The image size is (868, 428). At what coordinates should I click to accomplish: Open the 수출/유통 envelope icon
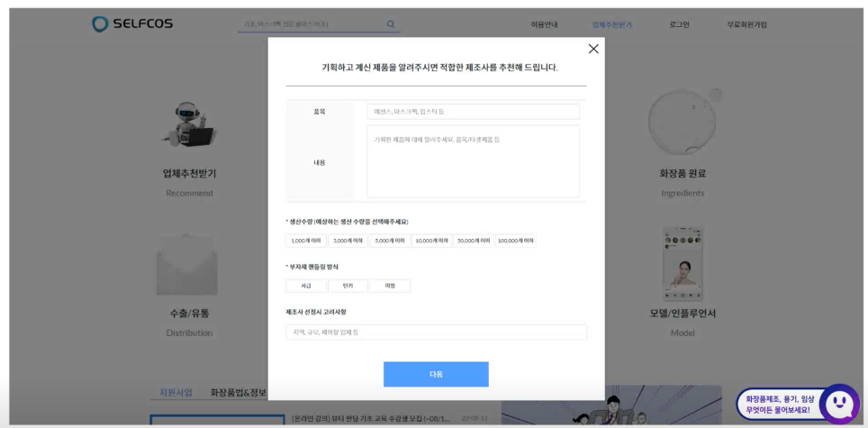(189, 264)
